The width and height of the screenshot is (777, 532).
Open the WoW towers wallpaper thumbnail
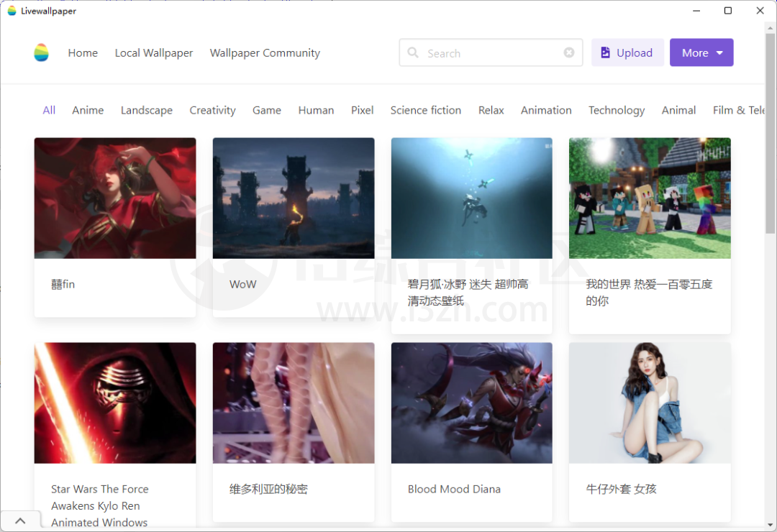[294, 198]
